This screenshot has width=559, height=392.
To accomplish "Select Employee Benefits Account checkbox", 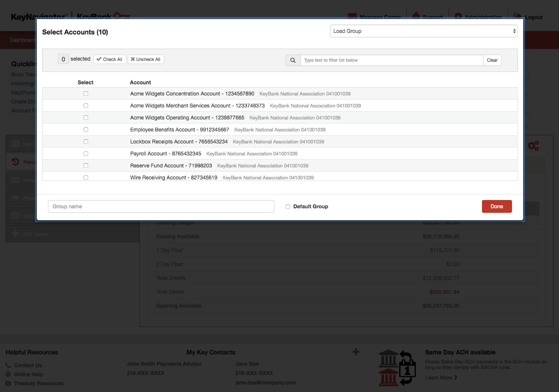I will click(86, 129).
